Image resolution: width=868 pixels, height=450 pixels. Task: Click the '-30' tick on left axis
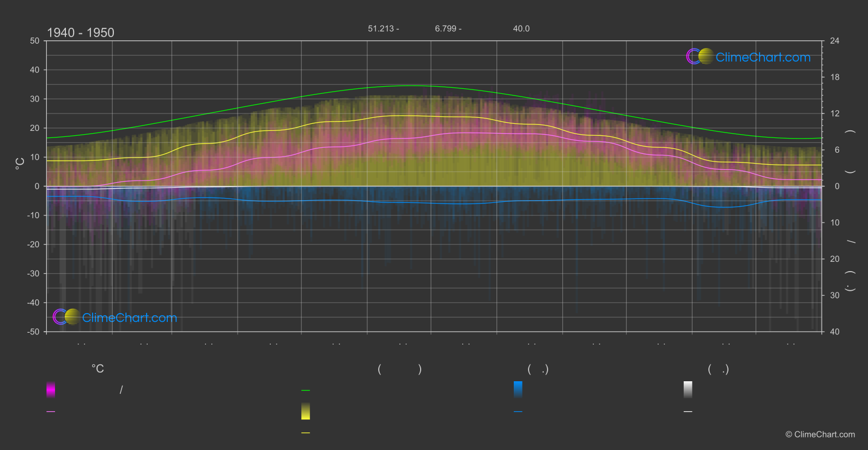point(34,274)
